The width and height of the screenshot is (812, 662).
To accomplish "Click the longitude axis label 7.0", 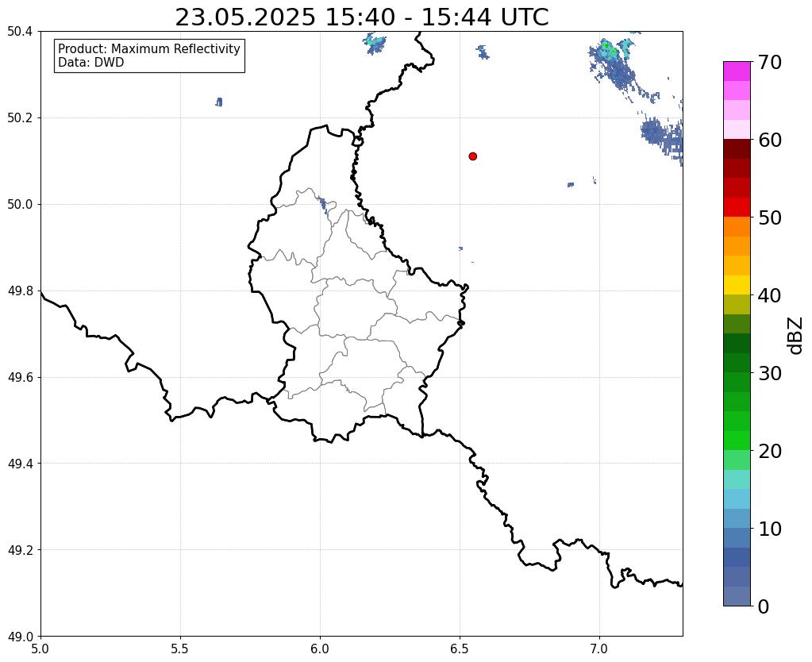I will 600,649.
